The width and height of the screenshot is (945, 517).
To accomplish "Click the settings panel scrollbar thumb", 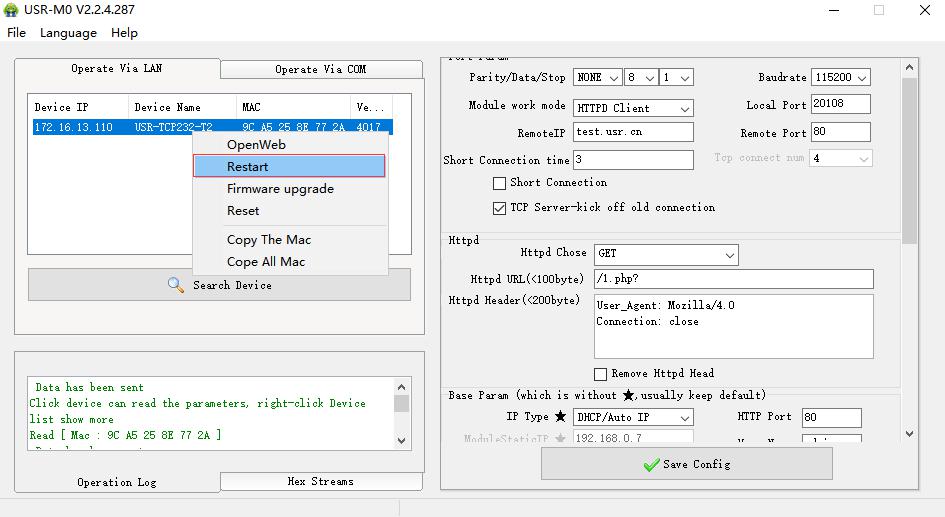I will (x=909, y=160).
